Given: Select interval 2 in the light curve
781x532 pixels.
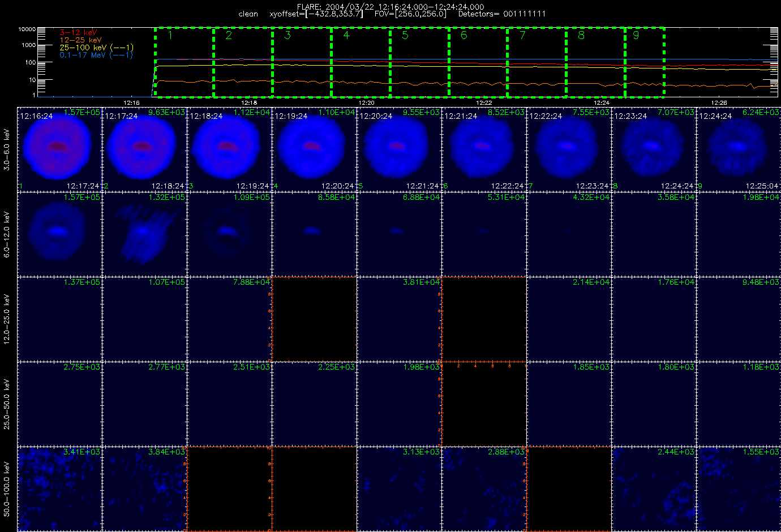Looking at the screenshot, I should [243, 62].
